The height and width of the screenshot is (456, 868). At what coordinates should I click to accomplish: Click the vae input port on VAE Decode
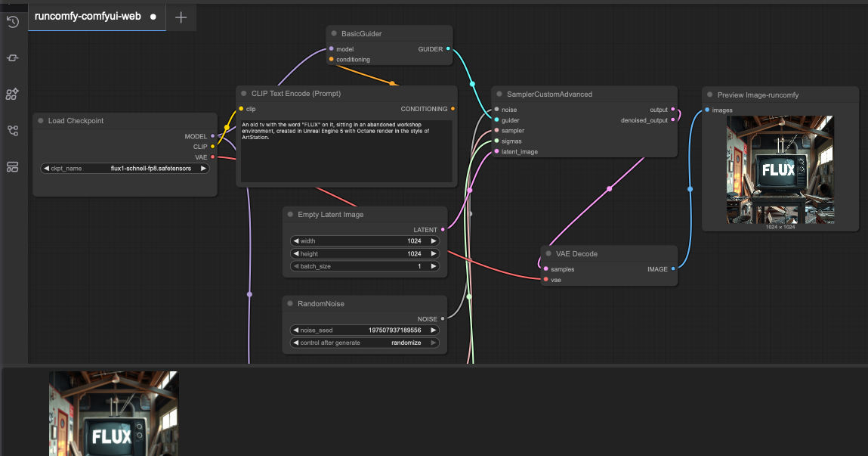point(546,280)
